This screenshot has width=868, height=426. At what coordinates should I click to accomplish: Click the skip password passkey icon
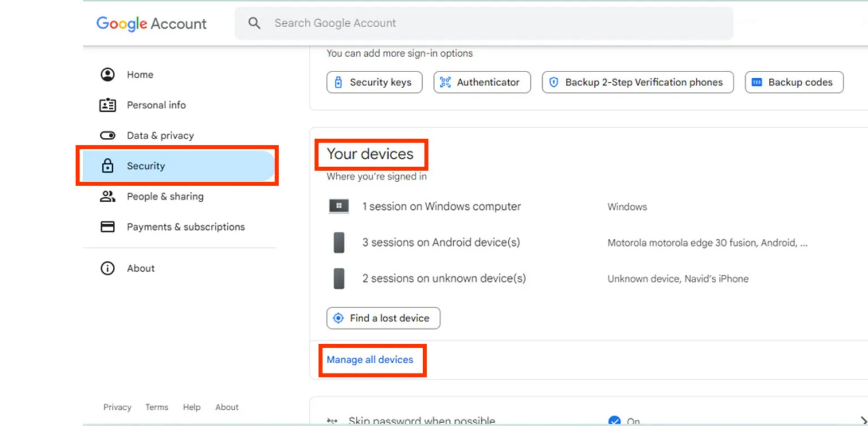(x=333, y=421)
